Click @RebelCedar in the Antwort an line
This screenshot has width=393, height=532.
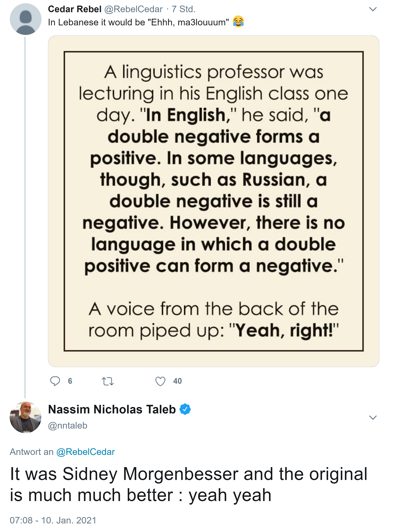pyautogui.click(x=85, y=451)
